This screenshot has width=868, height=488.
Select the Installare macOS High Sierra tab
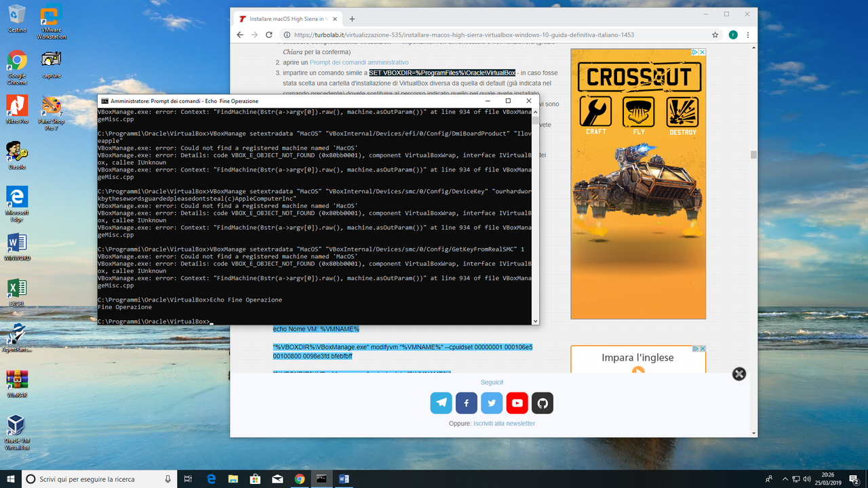288,18
